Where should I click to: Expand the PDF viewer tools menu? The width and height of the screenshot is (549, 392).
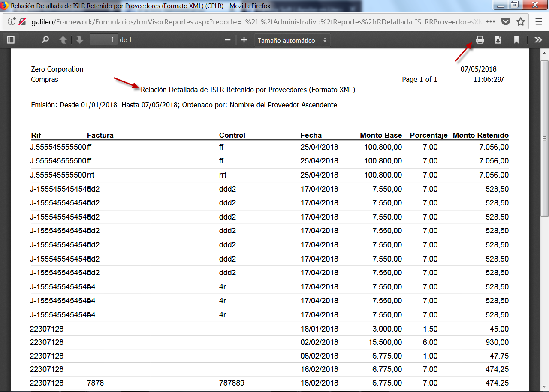pos(538,40)
